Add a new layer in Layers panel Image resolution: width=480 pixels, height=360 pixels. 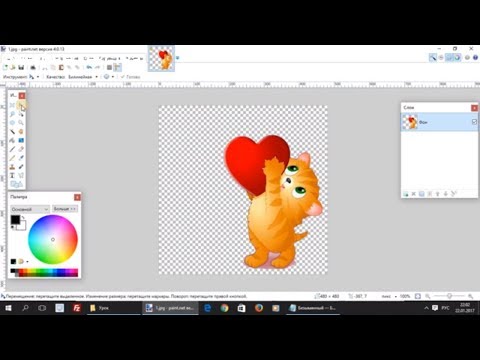(x=406, y=194)
